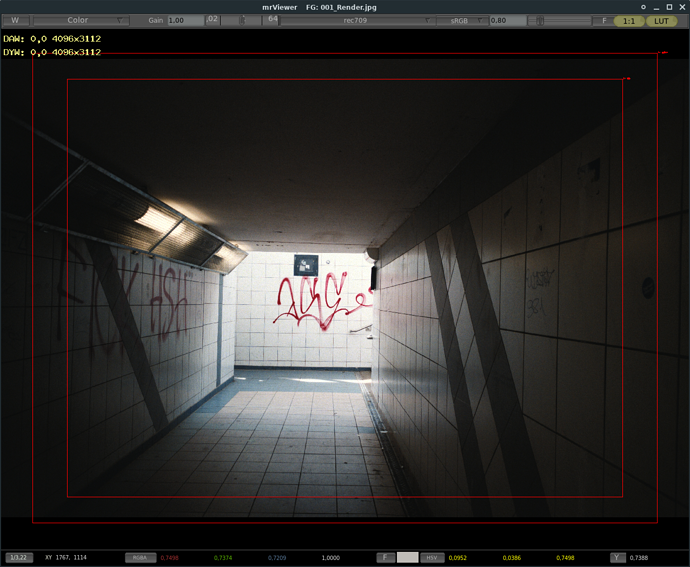Click the 1/3.22 zoom indicator
Screen dimensions: 690x567
click(x=18, y=557)
